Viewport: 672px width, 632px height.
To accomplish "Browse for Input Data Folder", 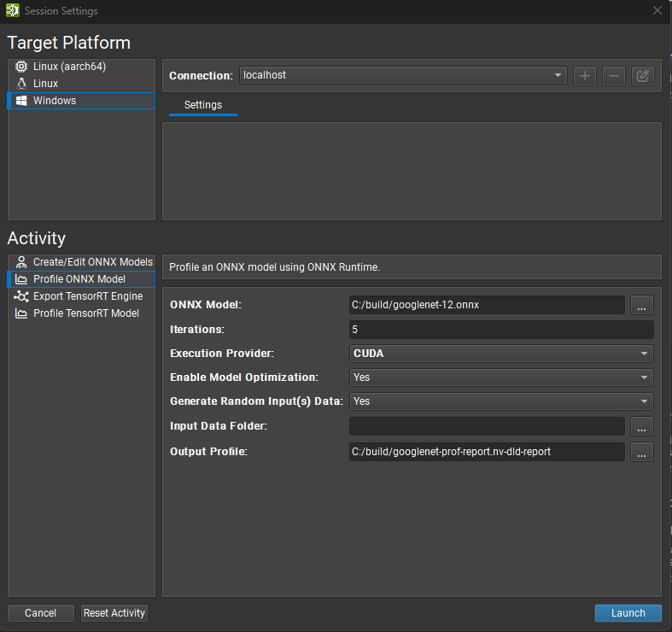I will click(641, 426).
